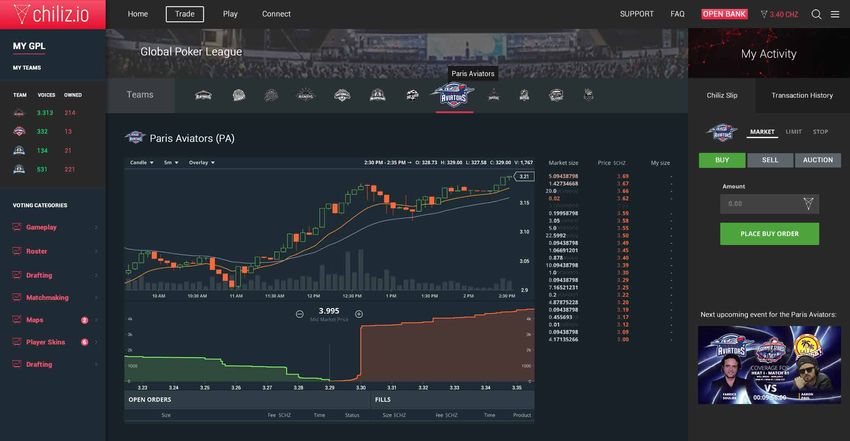The width and height of the screenshot is (850, 441).
Task: Switch order type to MARKET
Action: click(762, 132)
